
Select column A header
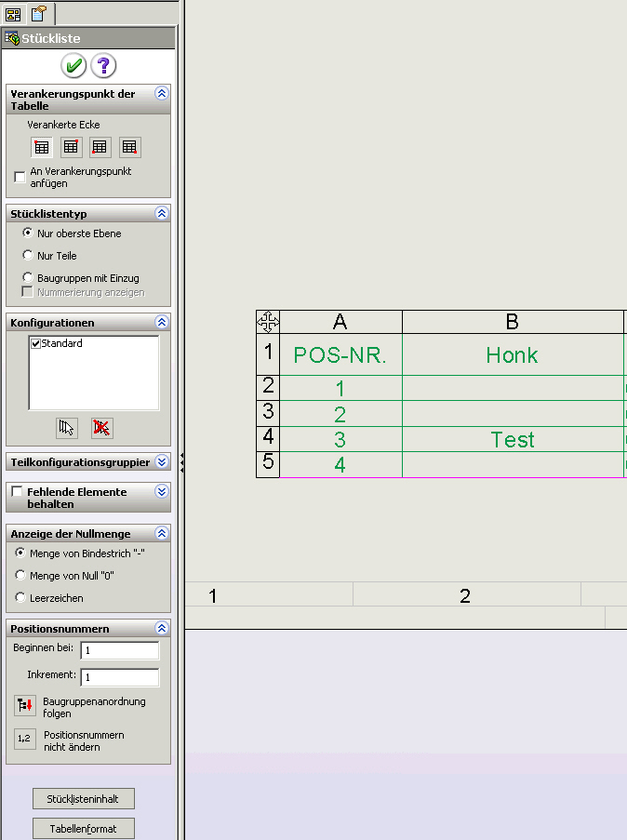pos(340,322)
